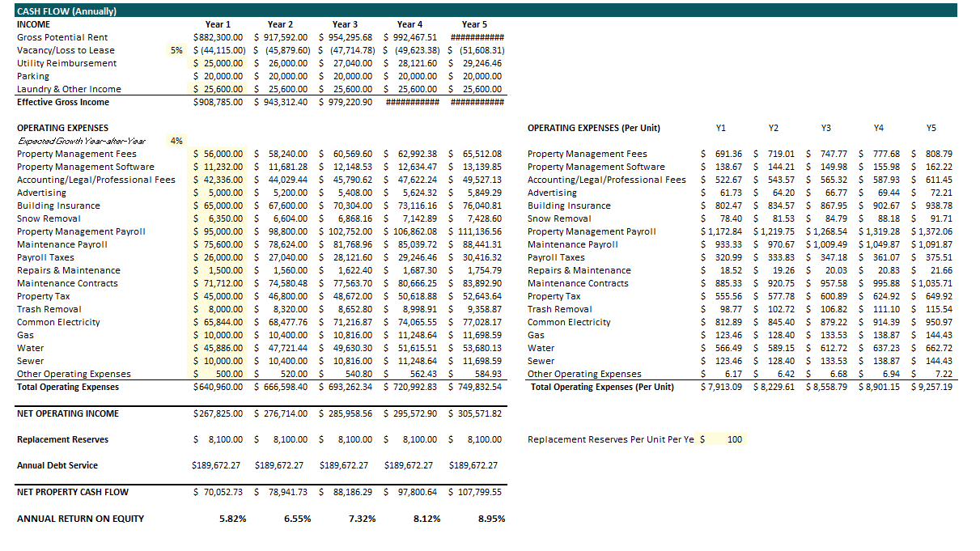The image size is (980, 551).
Task: Select the Gas row label in left table
Action: pos(25,335)
